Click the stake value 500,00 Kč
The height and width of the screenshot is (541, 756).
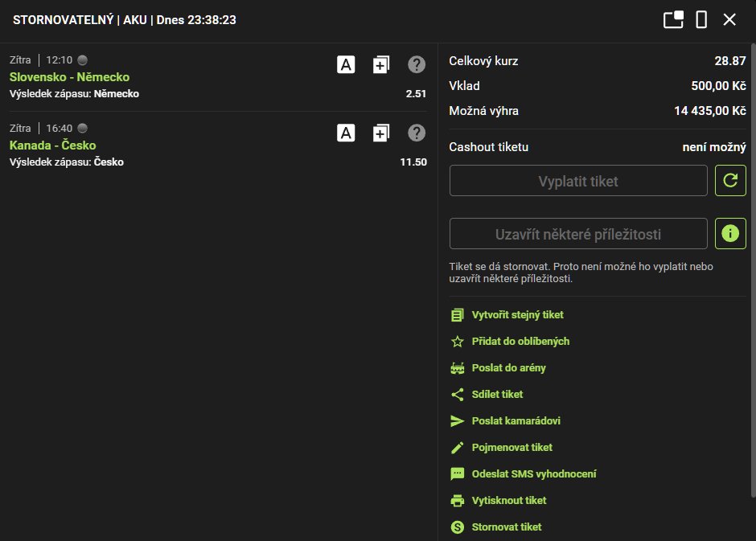click(718, 86)
